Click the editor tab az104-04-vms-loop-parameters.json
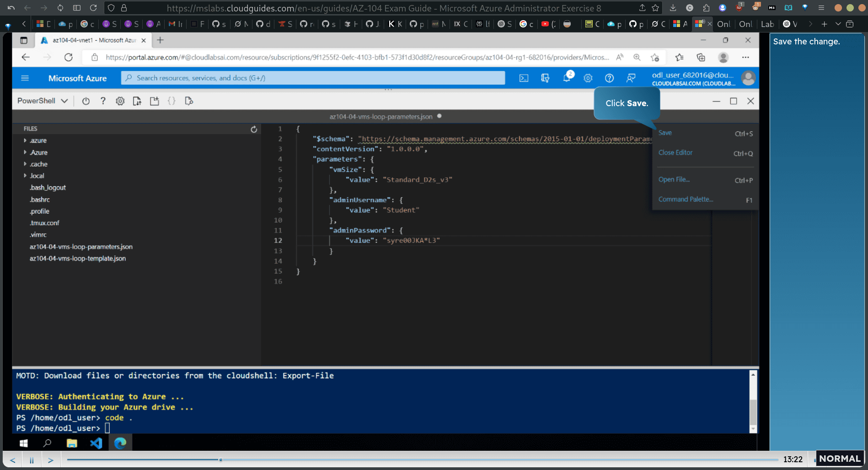868x470 pixels. (381, 117)
